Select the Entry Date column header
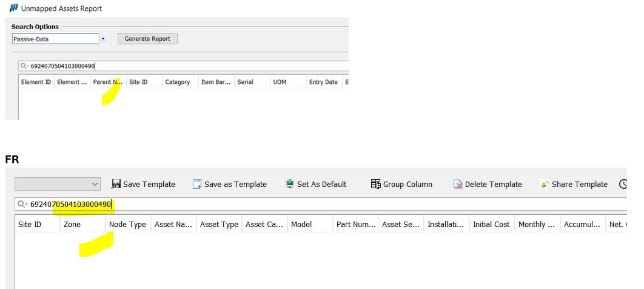This screenshot has height=289, width=644. coord(323,82)
